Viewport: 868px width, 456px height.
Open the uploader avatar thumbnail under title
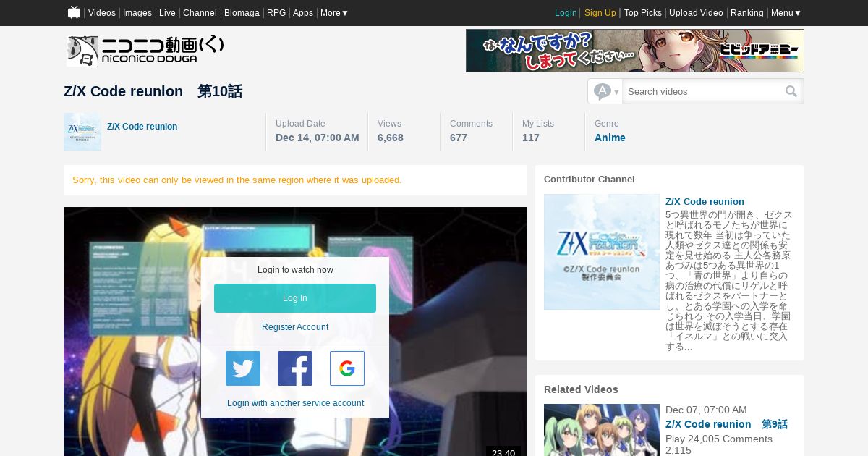click(82, 132)
